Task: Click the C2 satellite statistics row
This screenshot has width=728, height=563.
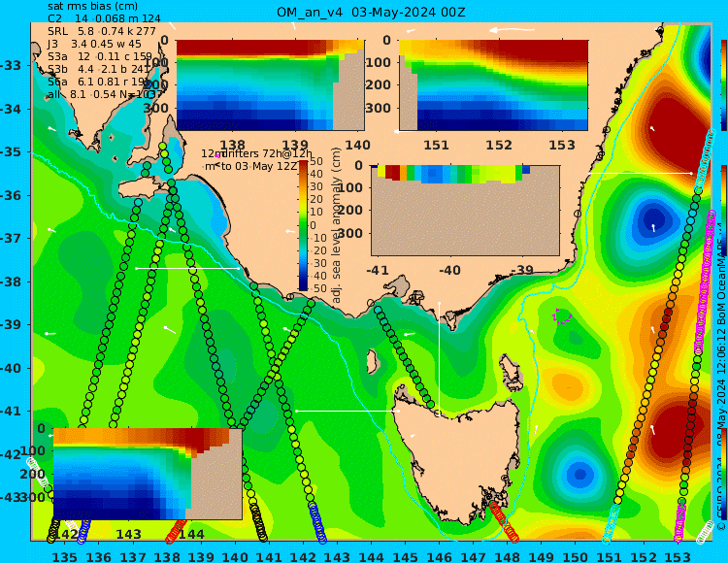Action: tap(104, 18)
